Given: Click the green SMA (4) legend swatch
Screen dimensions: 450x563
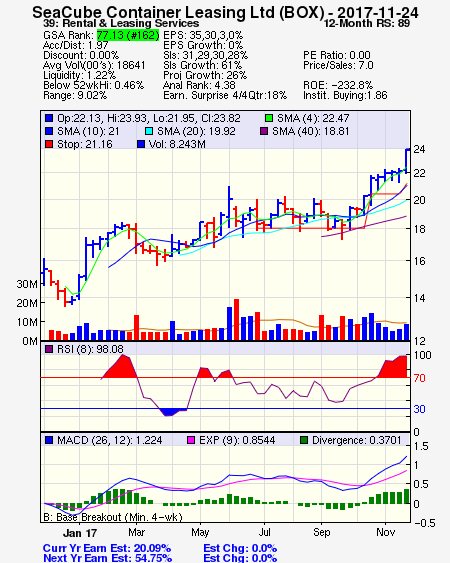Looking at the screenshot, I should (x=269, y=118).
